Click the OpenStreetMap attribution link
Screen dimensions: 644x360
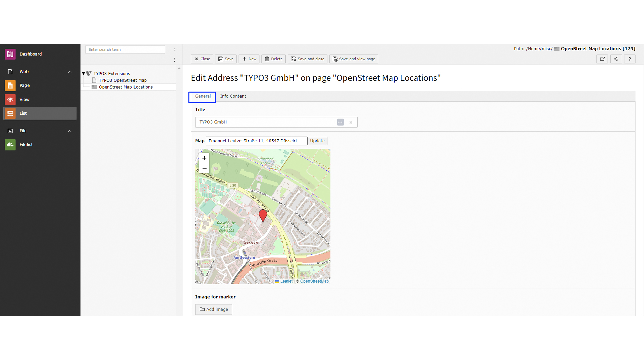(314, 281)
